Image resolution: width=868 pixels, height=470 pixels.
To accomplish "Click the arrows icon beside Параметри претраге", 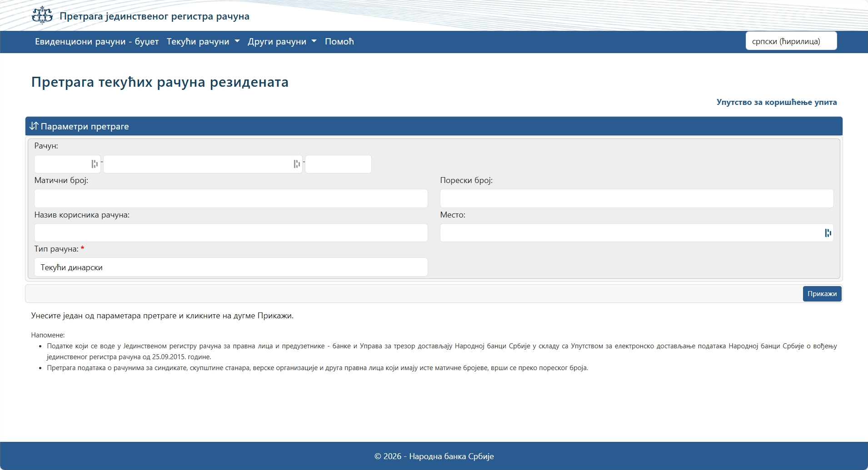I will click(34, 126).
